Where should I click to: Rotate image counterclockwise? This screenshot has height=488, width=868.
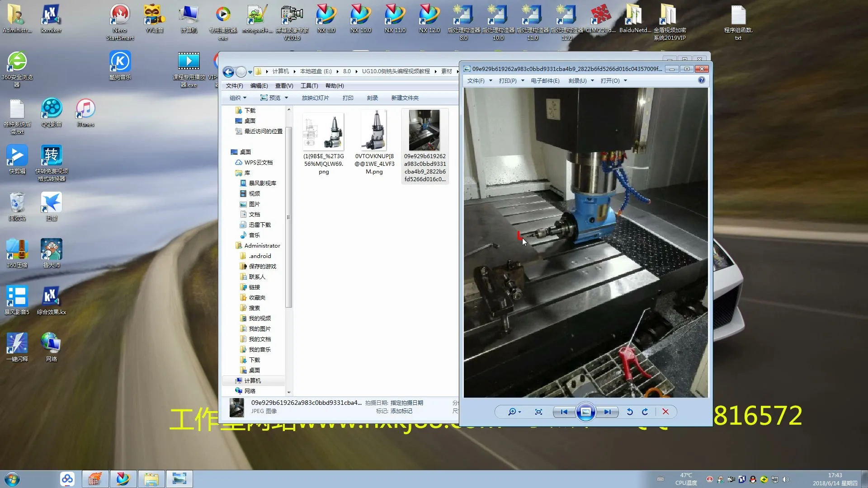(629, 412)
